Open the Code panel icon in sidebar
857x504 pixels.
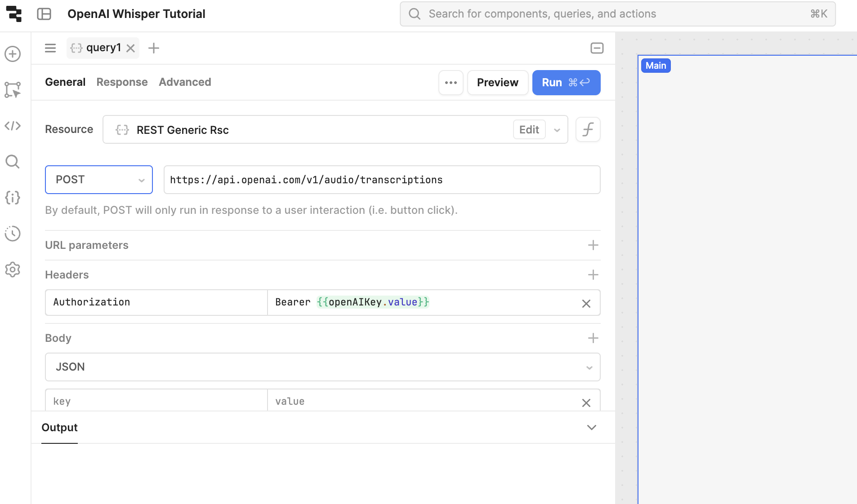[x=13, y=126]
